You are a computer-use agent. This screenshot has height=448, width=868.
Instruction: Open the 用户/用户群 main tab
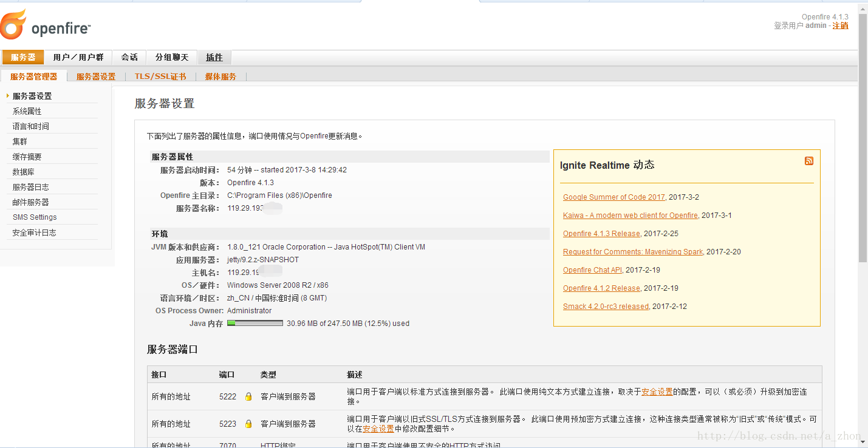[78, 57]
